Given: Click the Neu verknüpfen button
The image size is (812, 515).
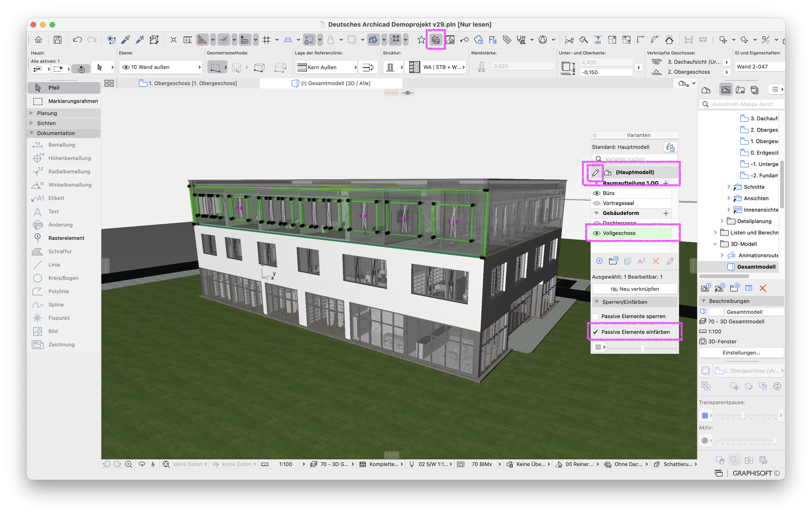Looking at the screenshot, I should [x=635, y=289].
